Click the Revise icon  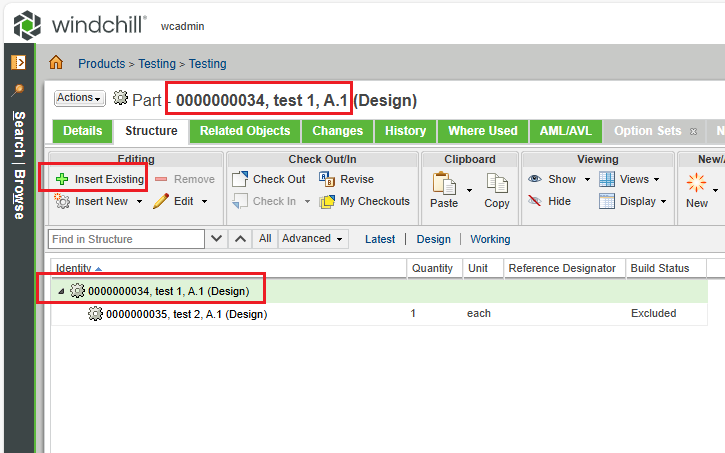pyautogui.click(x=327, y=179)
